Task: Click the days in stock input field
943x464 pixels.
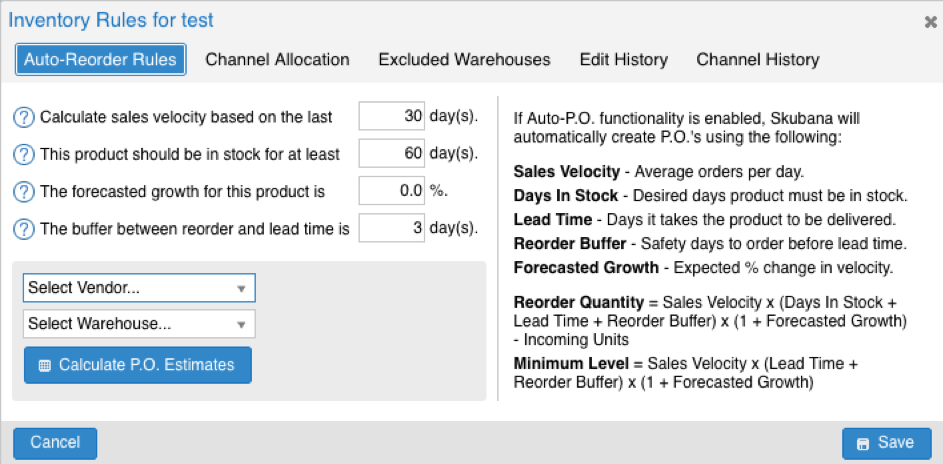Action: (391, 153)
